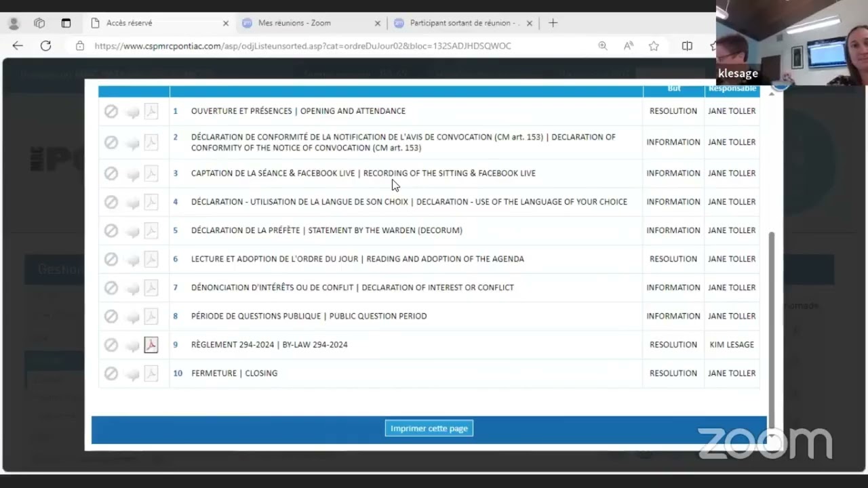Select item Fermeture | Closing
Image resolution: width=868 pixels, height=488 pixels.
pos(234,373)
